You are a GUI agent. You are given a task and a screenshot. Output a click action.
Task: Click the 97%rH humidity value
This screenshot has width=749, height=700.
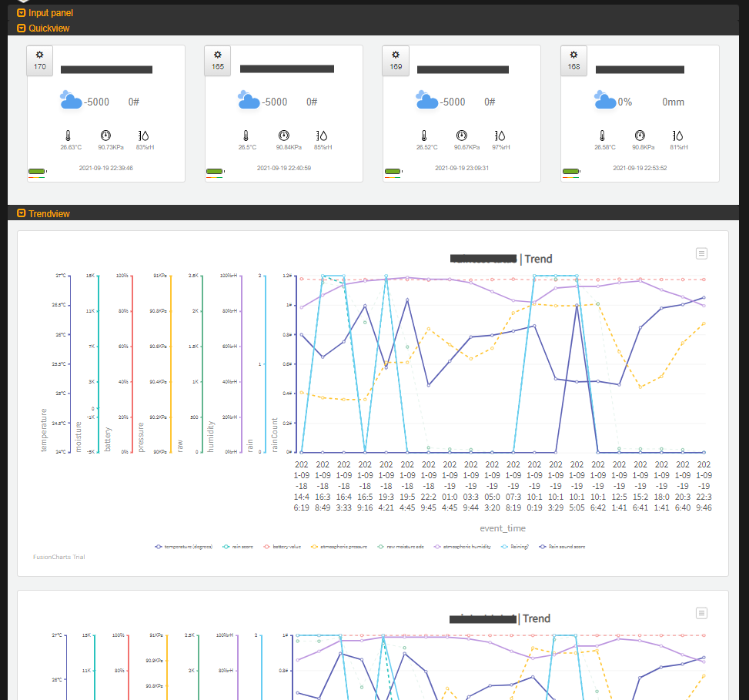[x=501, y=147]
